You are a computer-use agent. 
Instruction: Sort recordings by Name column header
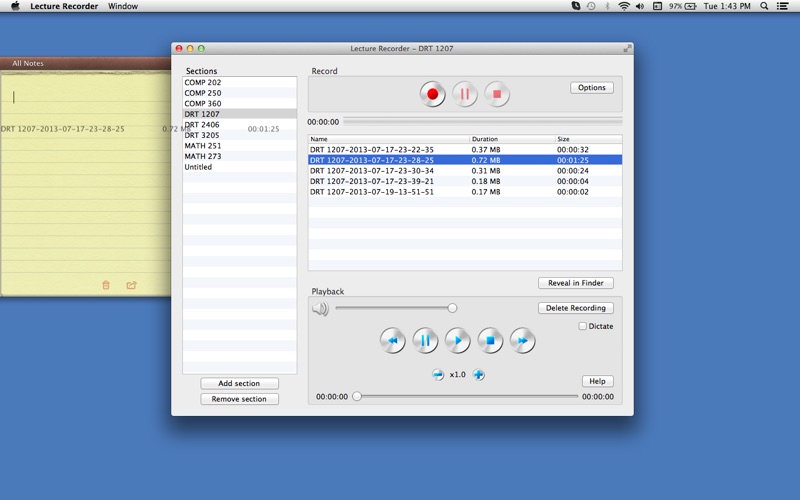point(388,139)
